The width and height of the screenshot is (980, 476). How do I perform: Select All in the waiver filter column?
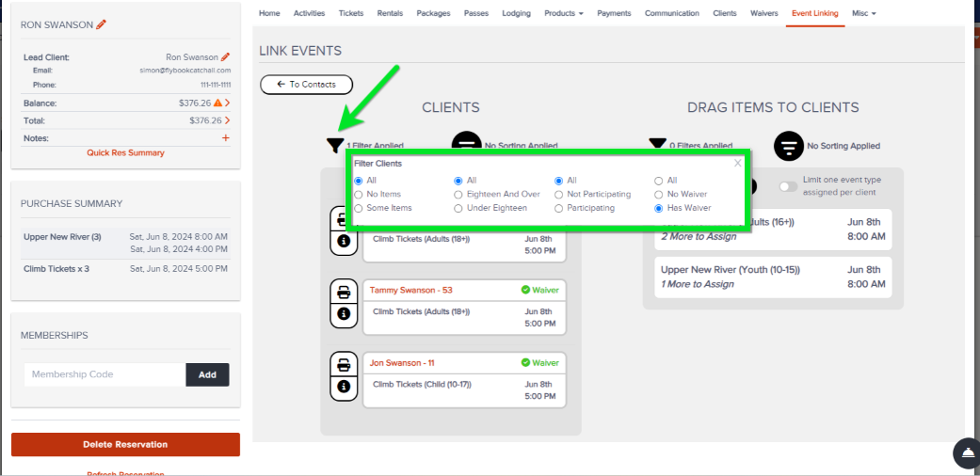pyautogui.click(x=659, y=181)
